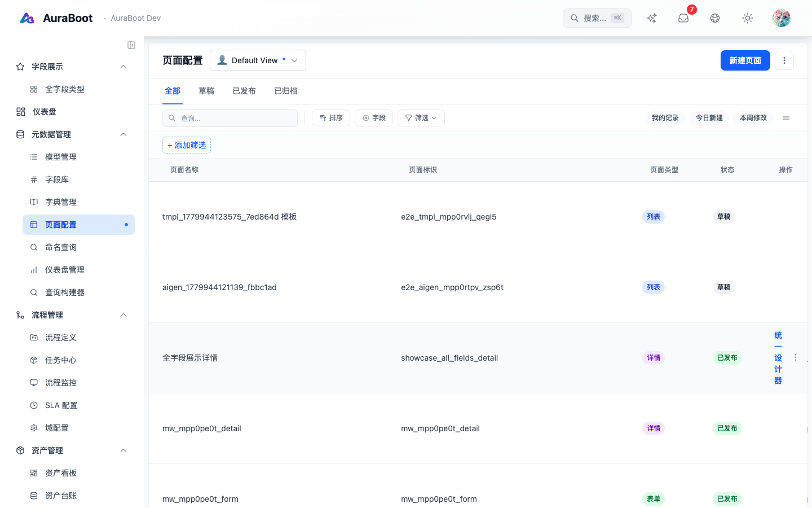This screenshot has height=508, width=812.
Task: Open the language globe icon
Action: pyautogui.click(x=715, y=18)
